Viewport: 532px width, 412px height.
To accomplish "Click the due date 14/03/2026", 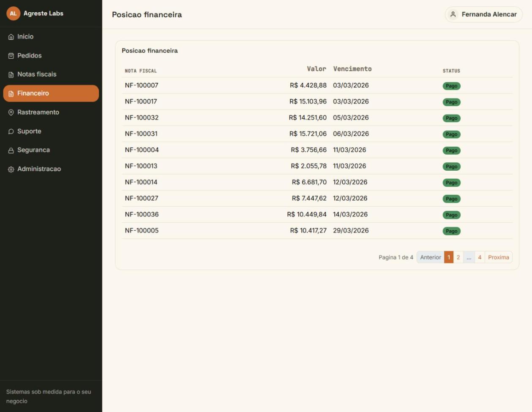I will tap(350, 214).
